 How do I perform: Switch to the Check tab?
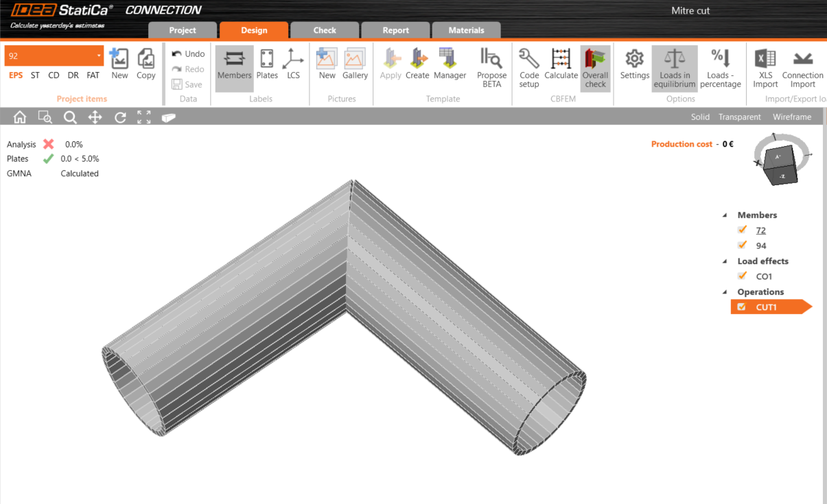tap(325, 30)
